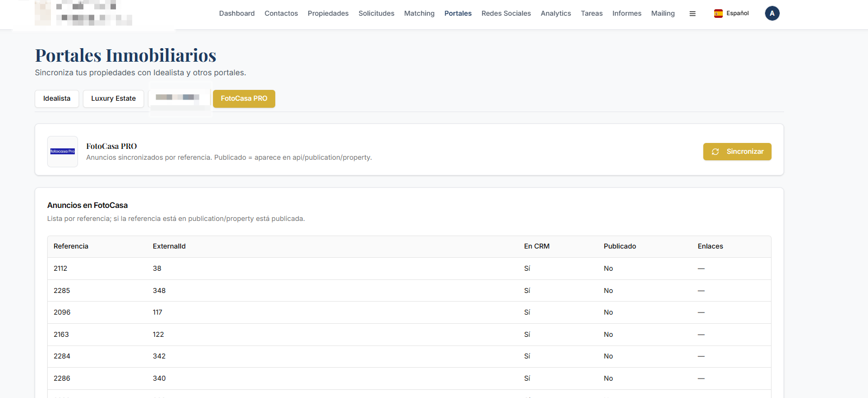Click En CRM 'Sí' in row 2284
The width and height of the screenshot is (868, 398).
tap(527, 356)
